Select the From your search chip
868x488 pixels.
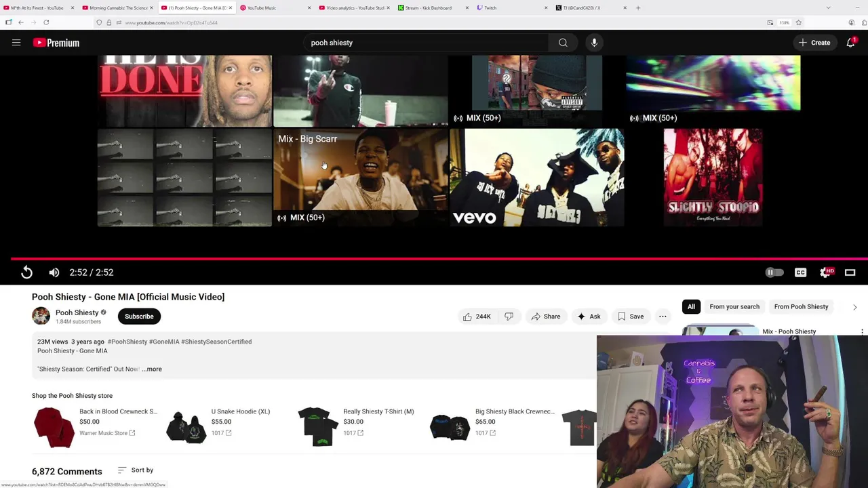coord(734,307)
